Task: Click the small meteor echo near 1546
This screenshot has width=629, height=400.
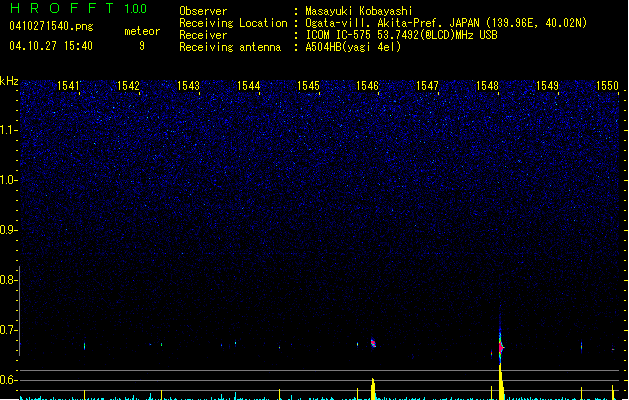Action: coord(373,343)
